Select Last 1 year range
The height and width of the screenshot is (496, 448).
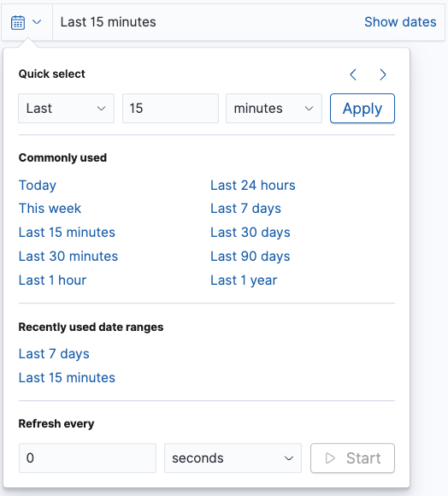244,280
